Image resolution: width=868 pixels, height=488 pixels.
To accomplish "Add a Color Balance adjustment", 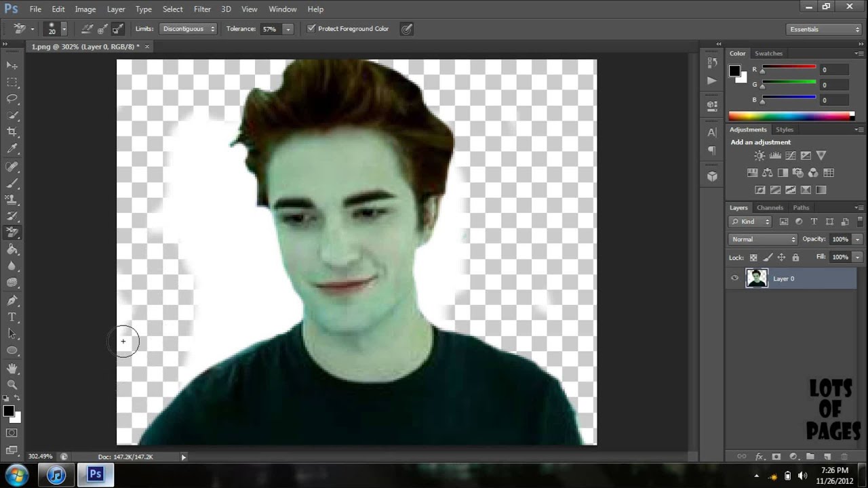I will point(768,173).
